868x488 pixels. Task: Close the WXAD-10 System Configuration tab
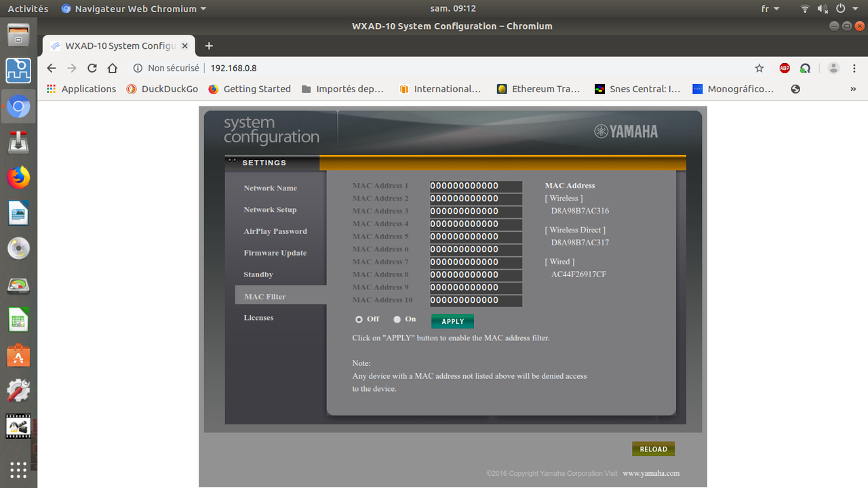click(185, 45)
